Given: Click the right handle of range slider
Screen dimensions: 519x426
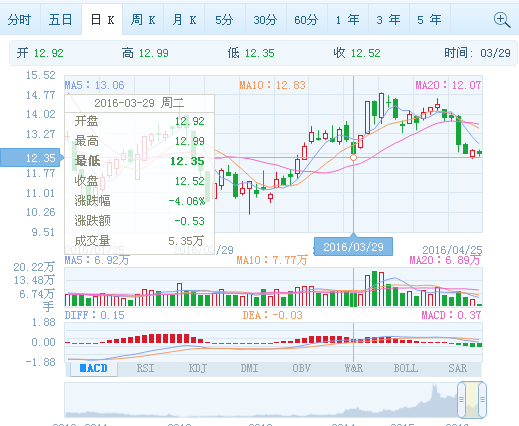Looking at the screenshot, I should pos(482,399).
